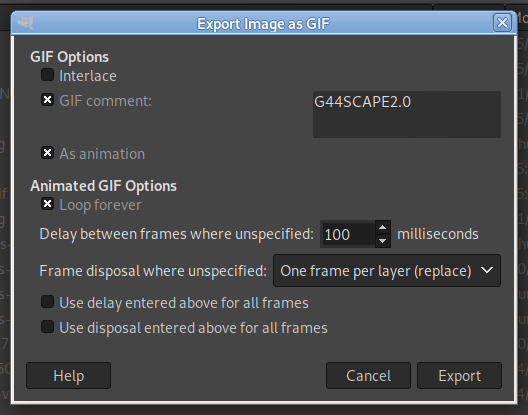The width and height of the screenshot is (528, 415).
Task: Click the GIF comment text box containing G44SCAPE2.0
Action: click(x=407, y=114)
